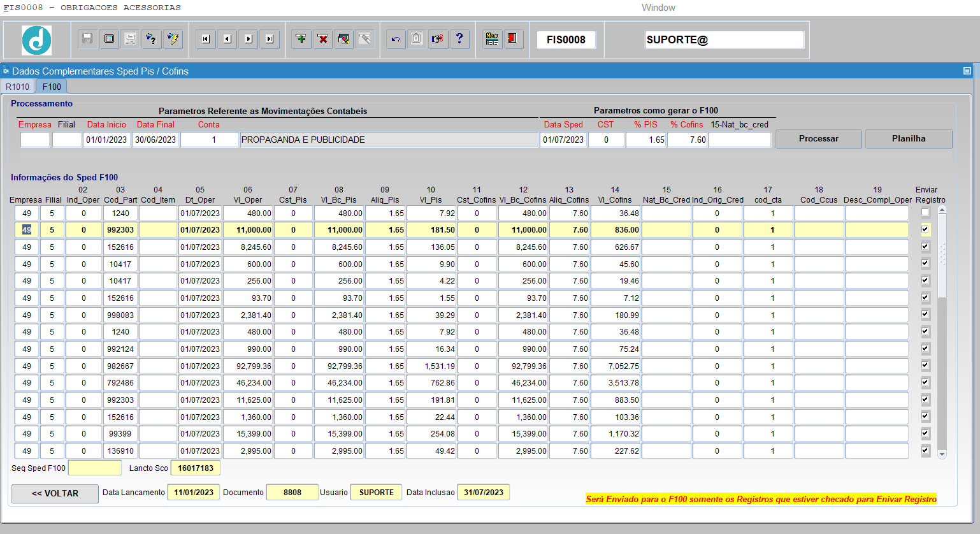This screenshot has height=534, width=980.
Task: Uncheck Enviar Registro for Cod_Part 998083 row
Action: (x=925, y=314)
